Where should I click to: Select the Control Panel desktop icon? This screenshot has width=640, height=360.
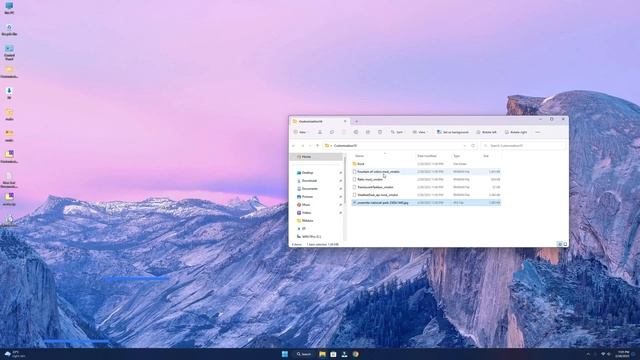9,52
